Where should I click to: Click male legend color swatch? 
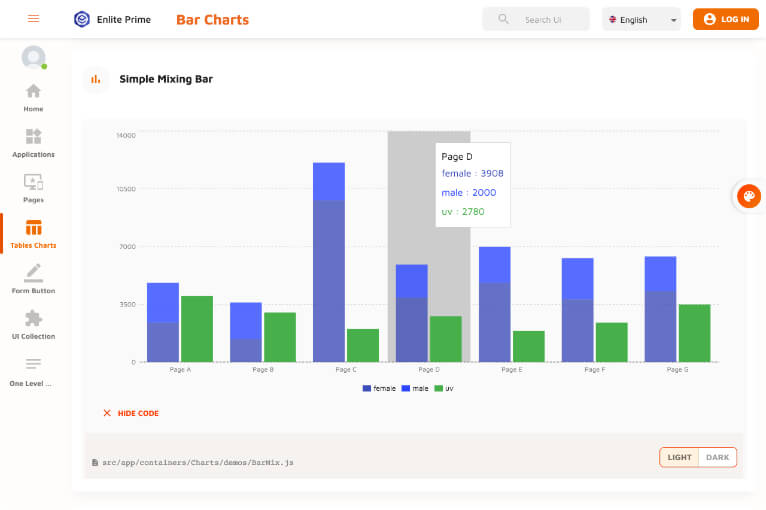pyautogui.click(x=405, y=388)
